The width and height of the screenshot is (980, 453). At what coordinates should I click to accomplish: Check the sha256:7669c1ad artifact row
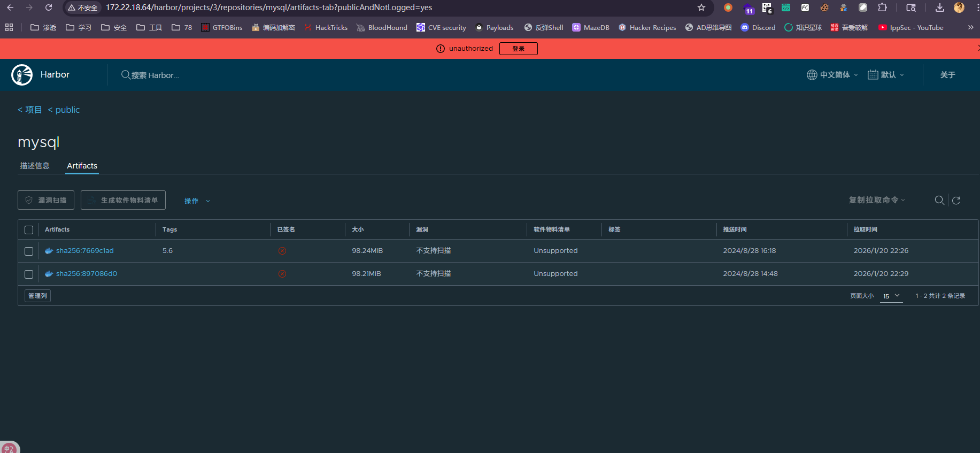29,251
